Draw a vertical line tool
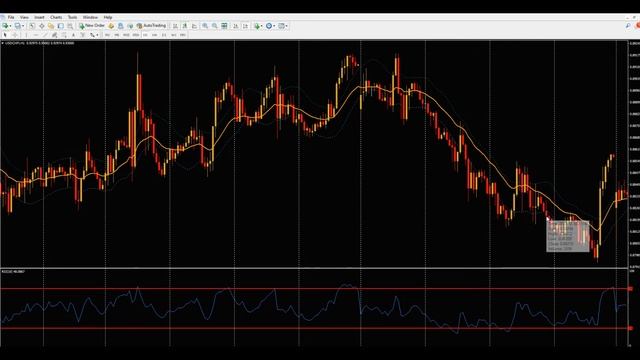The width and height of the screenshot is (640, 360). pyautogui.click(x=26, y=35)
